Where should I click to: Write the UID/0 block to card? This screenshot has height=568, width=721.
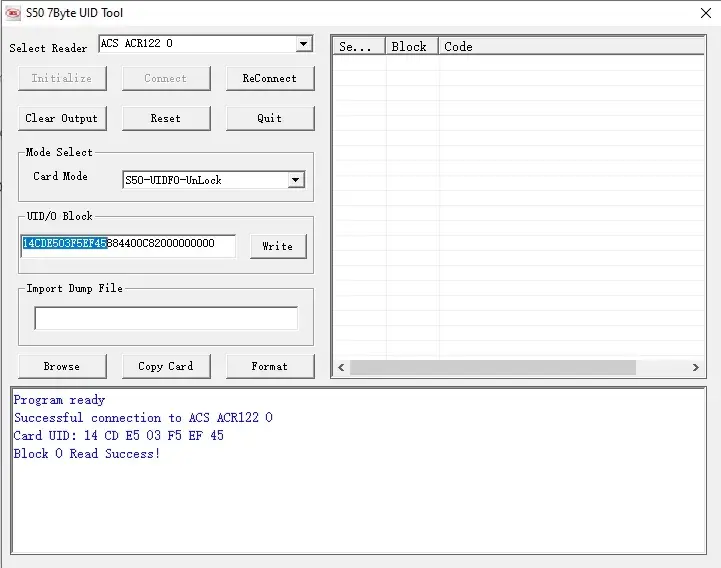click(x=277, y=246)
